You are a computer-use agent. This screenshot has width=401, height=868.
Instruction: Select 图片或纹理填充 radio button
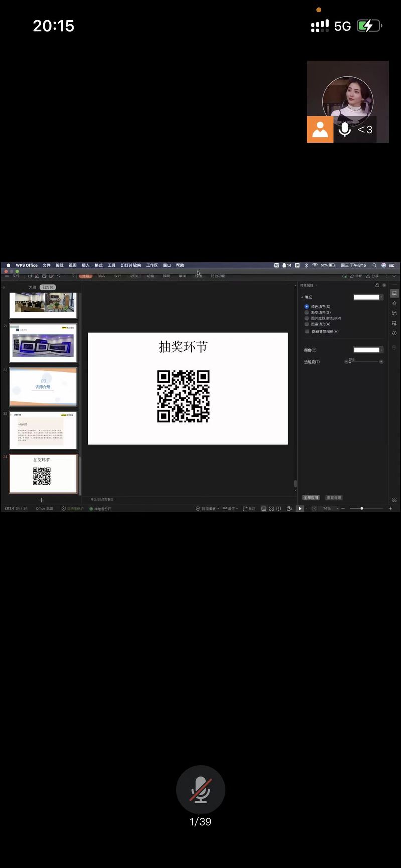[x=307, y=318]
